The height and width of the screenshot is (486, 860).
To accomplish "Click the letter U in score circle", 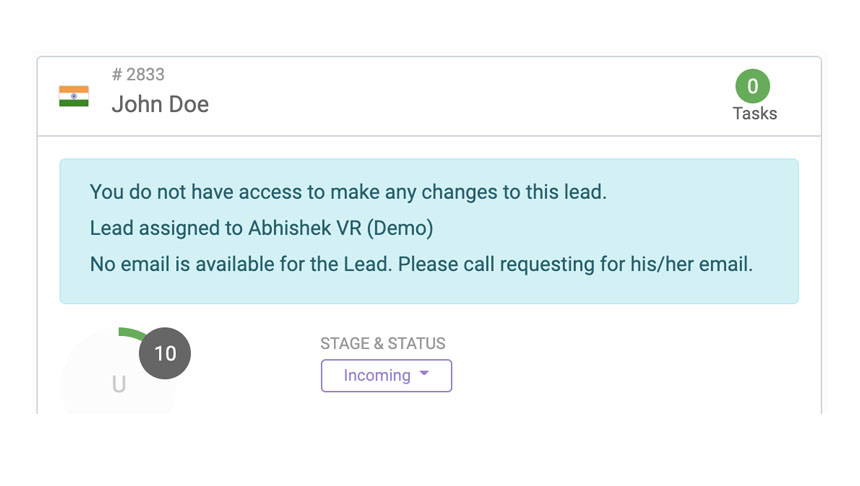I will coord(119,385).
